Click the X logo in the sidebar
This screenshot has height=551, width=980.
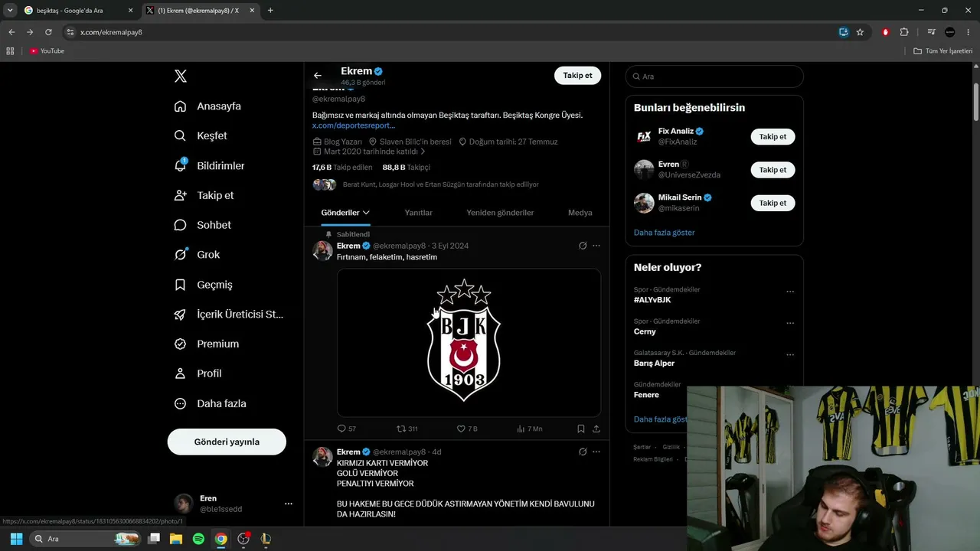tap(181, 76)
